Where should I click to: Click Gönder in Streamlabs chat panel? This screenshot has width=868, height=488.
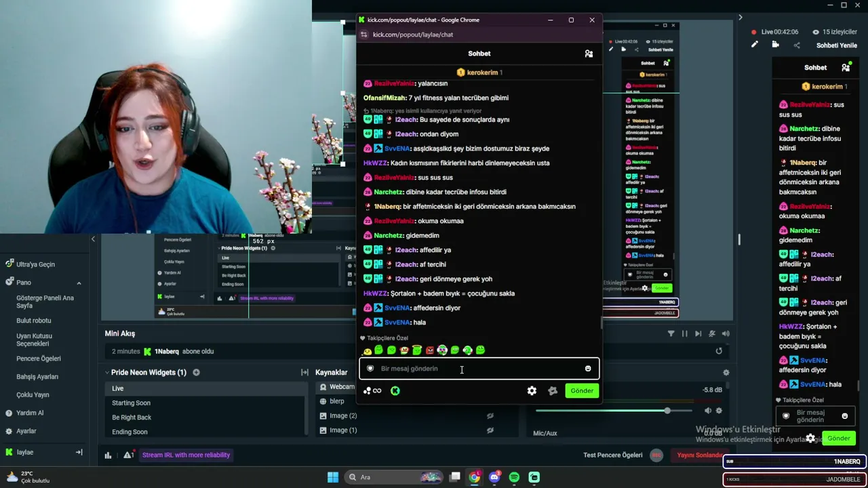[x=839, y=439]
